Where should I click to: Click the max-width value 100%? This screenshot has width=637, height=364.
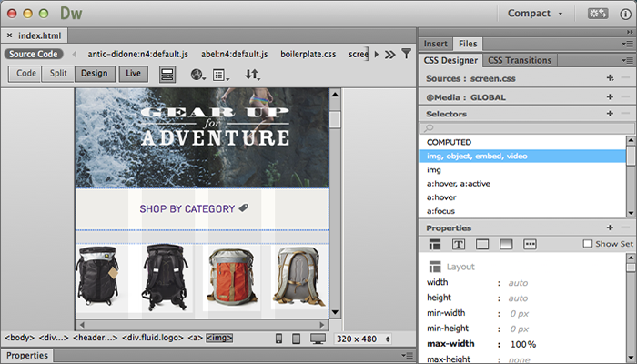pyautogui.click(x=523, y=344)
